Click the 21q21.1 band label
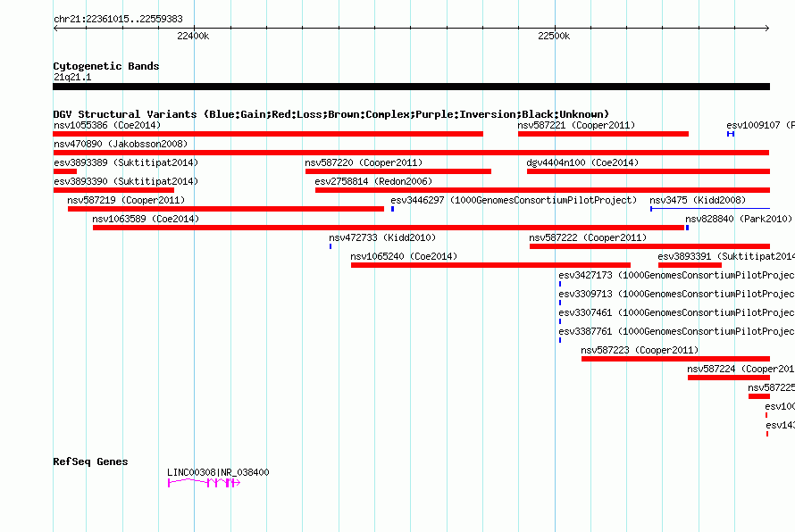Viewport: 795px width, 532px height. pos(72,77)
